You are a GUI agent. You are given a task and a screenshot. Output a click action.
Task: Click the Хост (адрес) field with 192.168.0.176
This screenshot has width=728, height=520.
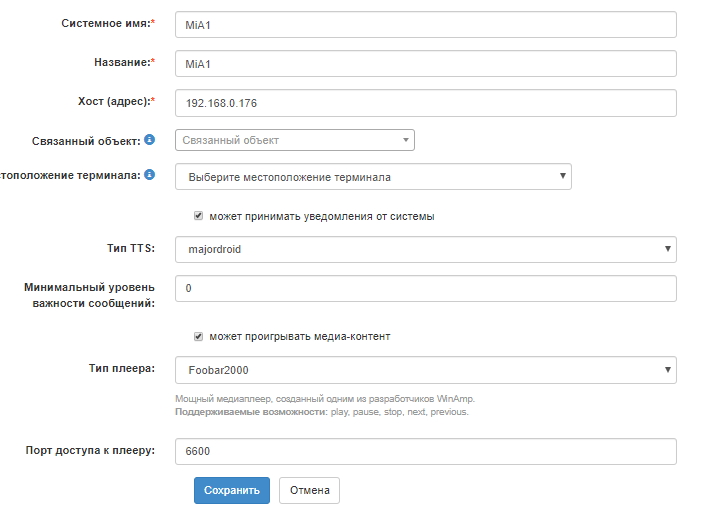point(425,103)
